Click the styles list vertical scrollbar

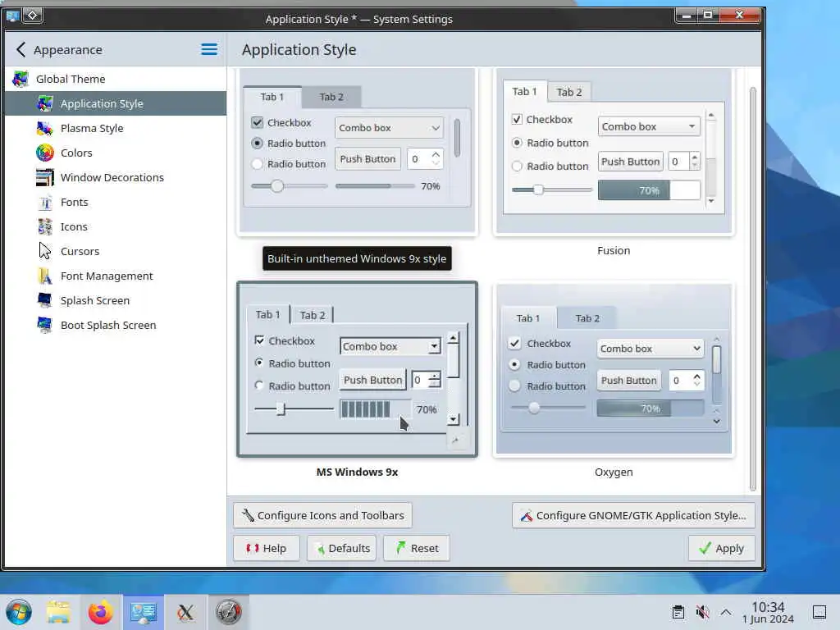(753, 290)
